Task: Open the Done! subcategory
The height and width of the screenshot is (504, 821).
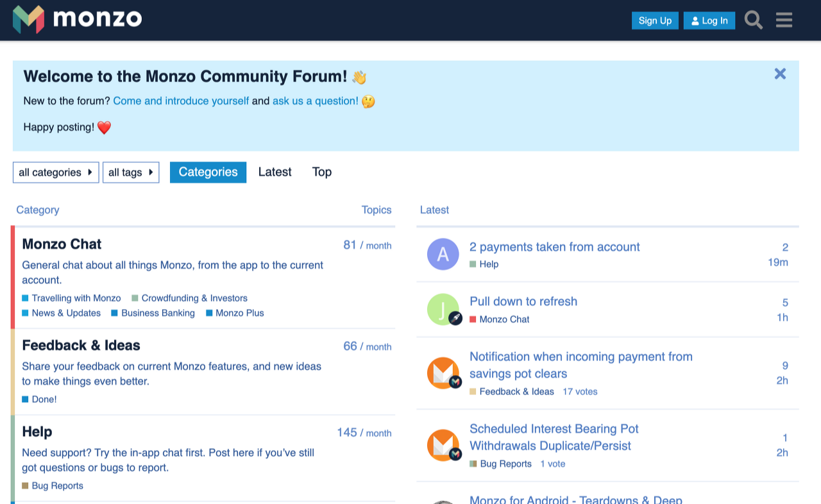Action: pos(39,399)
